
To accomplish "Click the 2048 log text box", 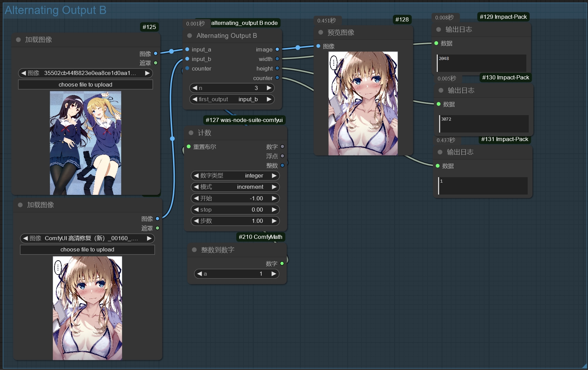I will pyautogui.click(x=481, y=63).
